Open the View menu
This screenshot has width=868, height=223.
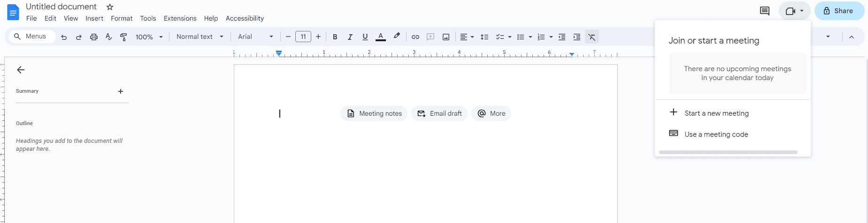71,18
